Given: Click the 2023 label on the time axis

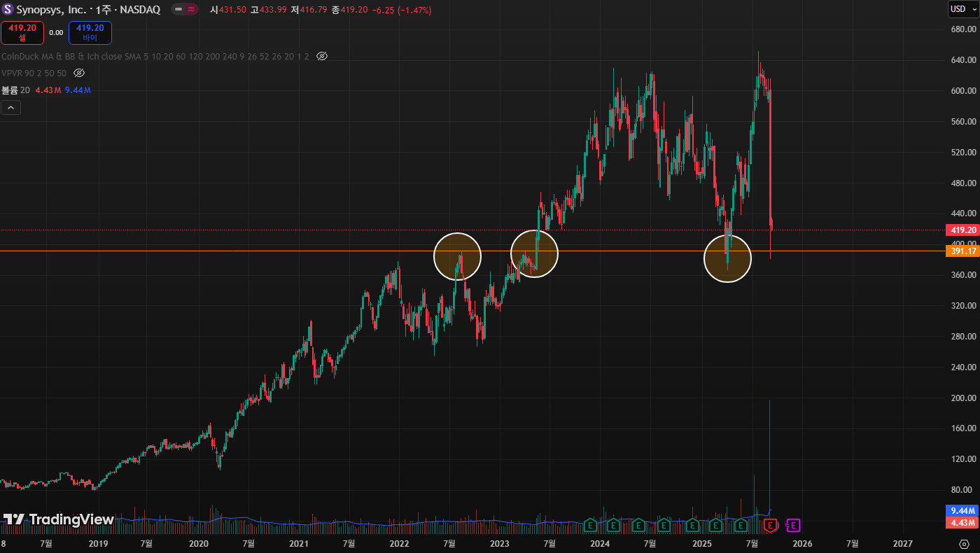Looking at the screenshot, I should tap(500, 543).
